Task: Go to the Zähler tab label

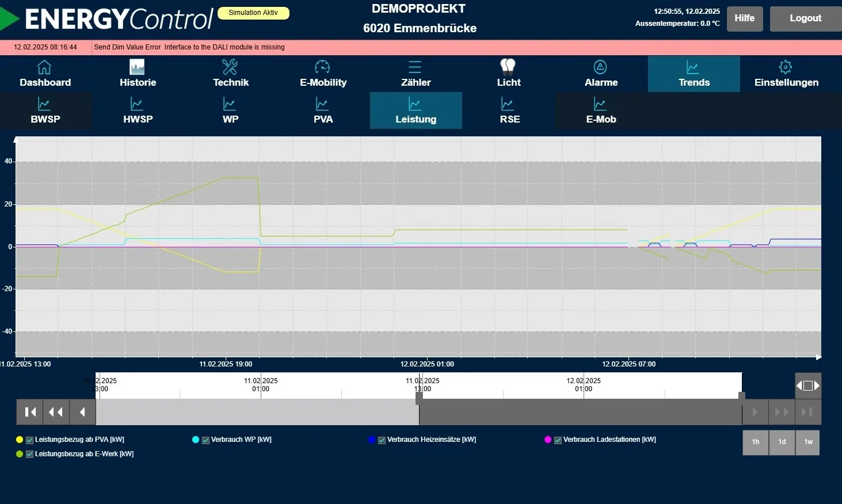Action: [x=416, y=82]
